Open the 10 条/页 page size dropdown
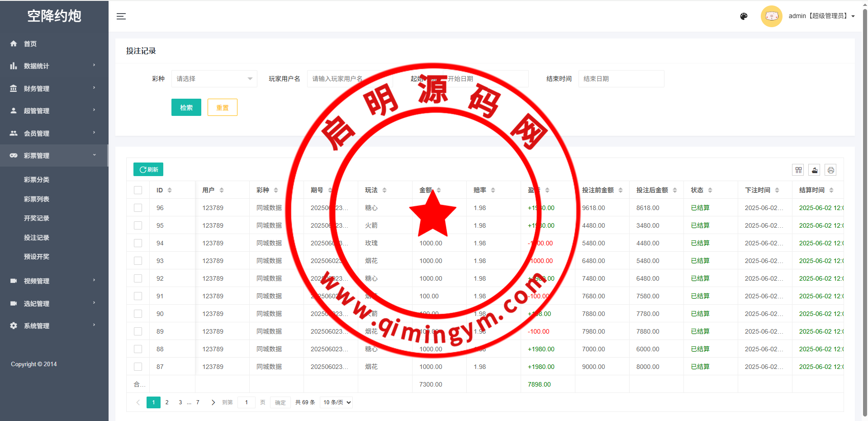The width and height of the screenshot is (868, 421). click(x=336, y=402)
